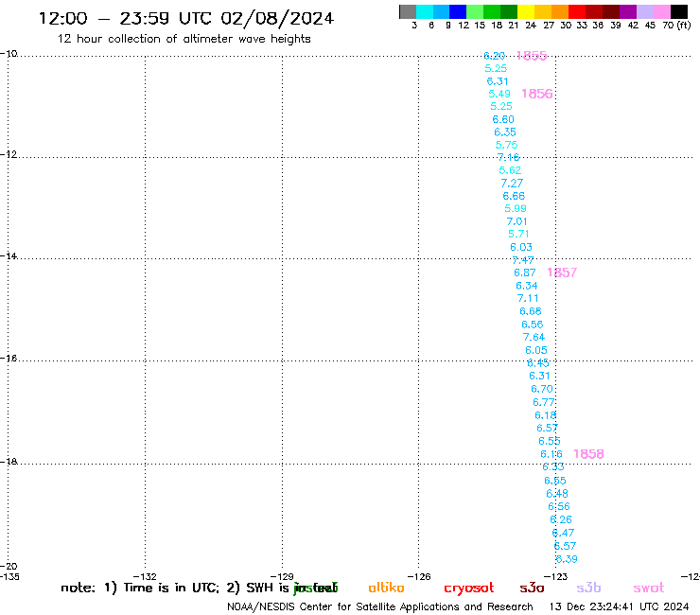Click wave height value 6.35
Image resolution: width=700 pixels, height=615 pixels.
click(x=505, y=132)
